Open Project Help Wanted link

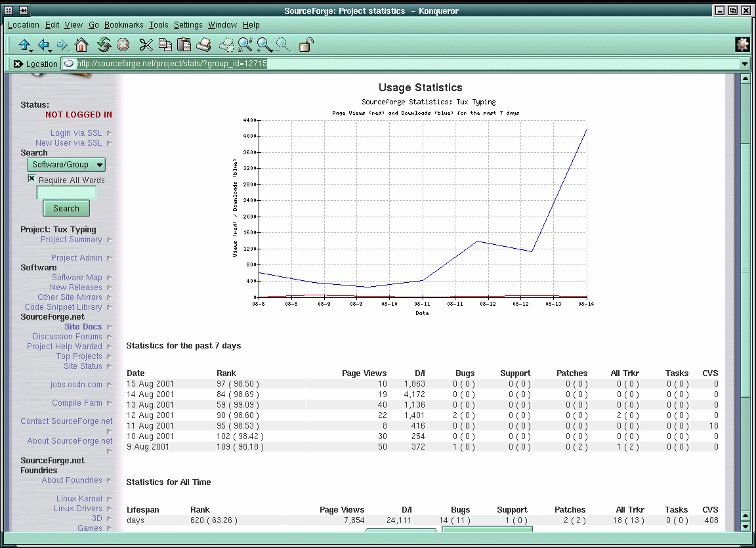pos(64,347)
